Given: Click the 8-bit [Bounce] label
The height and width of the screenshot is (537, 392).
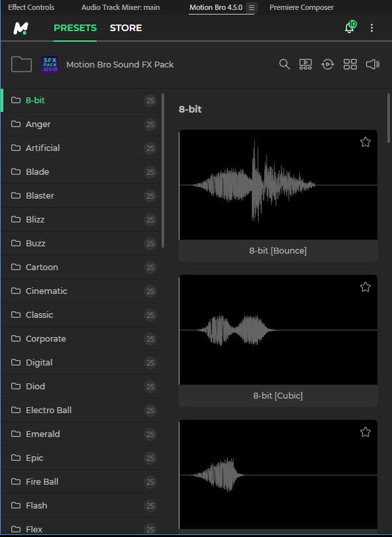Looking at the screenshot, I should tap(278, 251).
